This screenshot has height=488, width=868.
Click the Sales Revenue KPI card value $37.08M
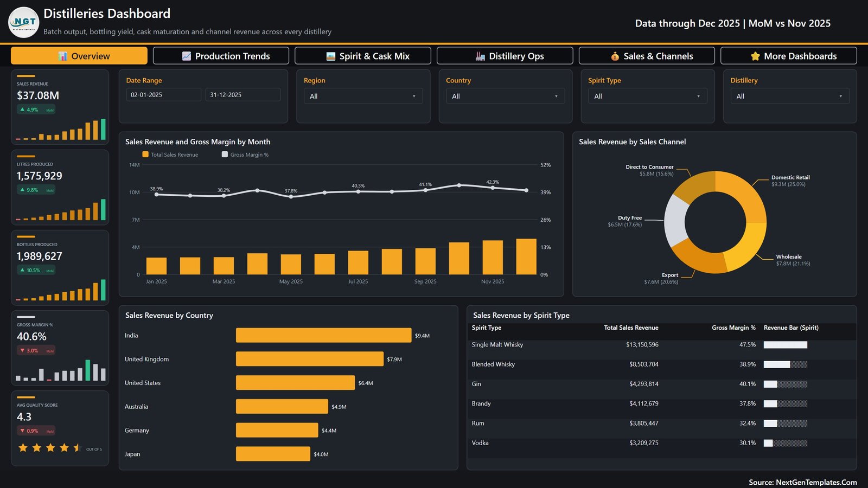coord(38,95)
